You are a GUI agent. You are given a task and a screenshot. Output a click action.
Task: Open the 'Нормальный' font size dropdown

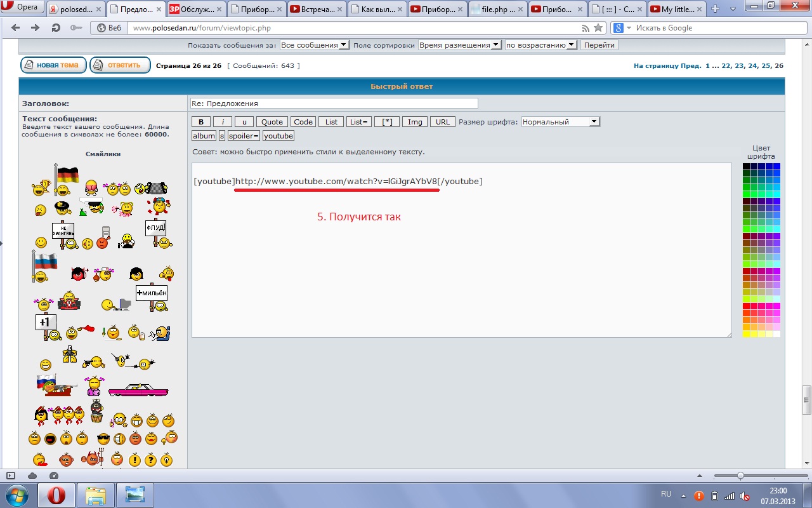(x=560, y=122)
